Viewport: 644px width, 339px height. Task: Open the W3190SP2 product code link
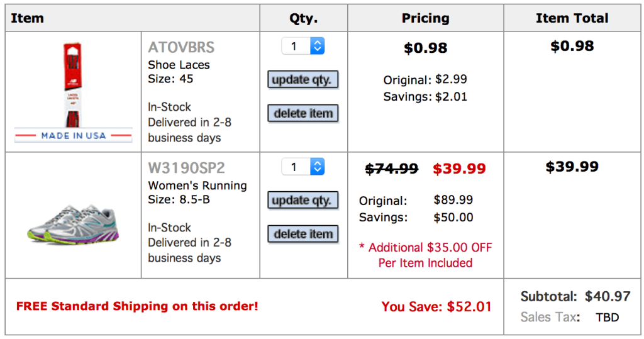click(x=186, y=169)
